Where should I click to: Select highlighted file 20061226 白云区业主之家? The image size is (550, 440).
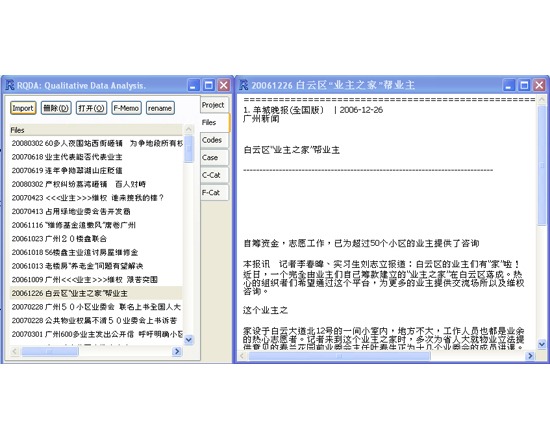96,293
